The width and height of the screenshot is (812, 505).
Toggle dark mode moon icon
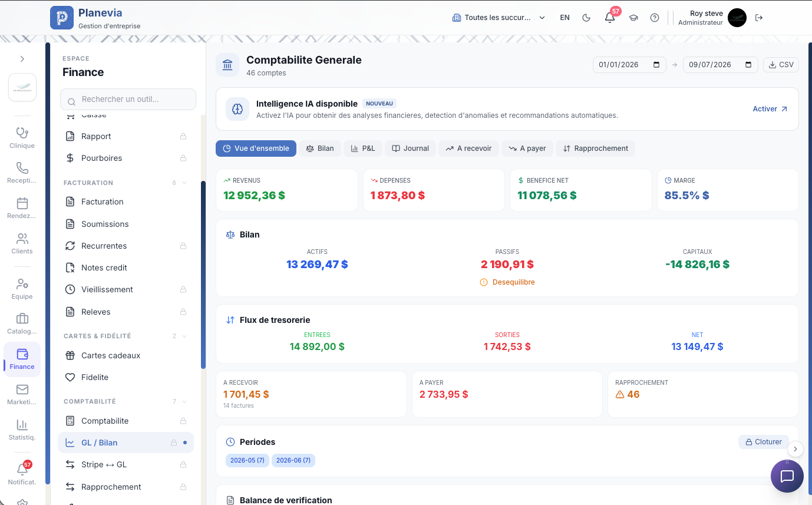(x=586, y=18)
